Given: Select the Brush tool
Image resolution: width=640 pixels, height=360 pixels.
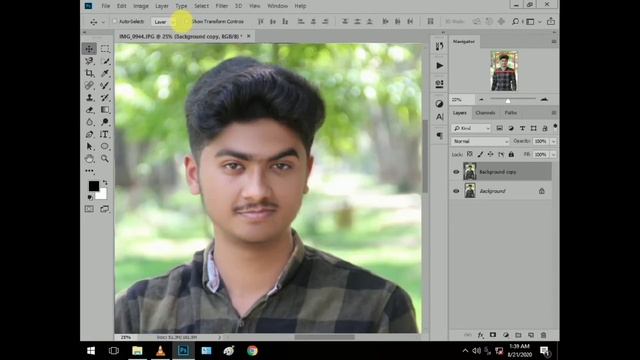Looking at the screenshot, I should (105, 85).
